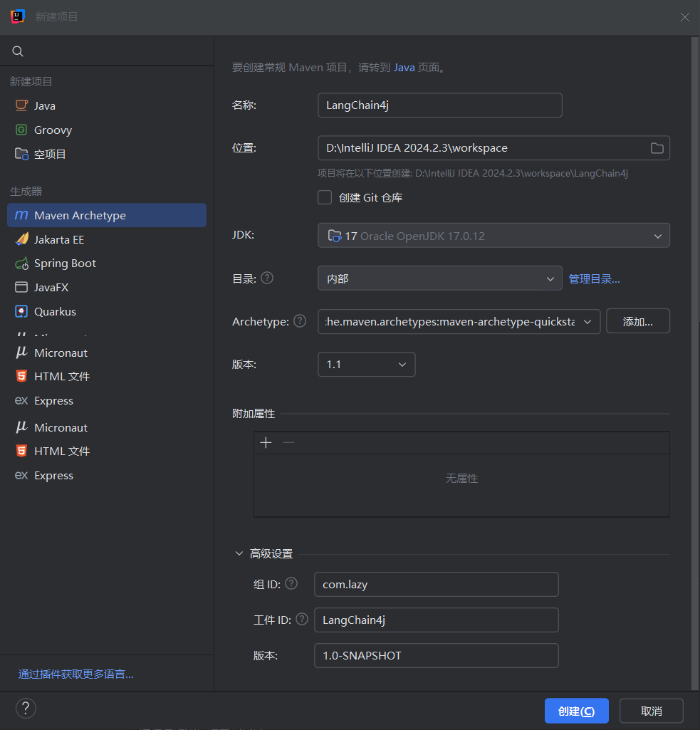Click the search magnifier icon in sidebar

(18, 51)
